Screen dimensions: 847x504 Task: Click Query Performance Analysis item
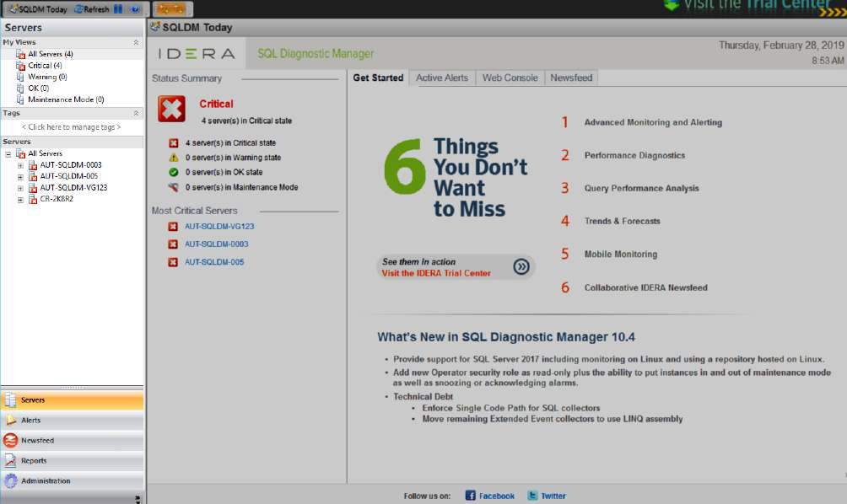(x=641, y=188)
